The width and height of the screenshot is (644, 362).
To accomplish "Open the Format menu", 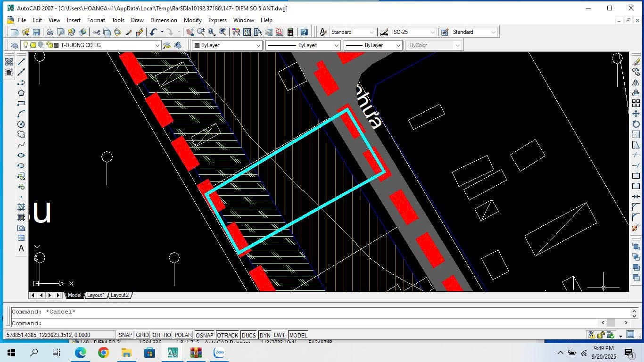I will pyautogui.click(x=96, y=20).
